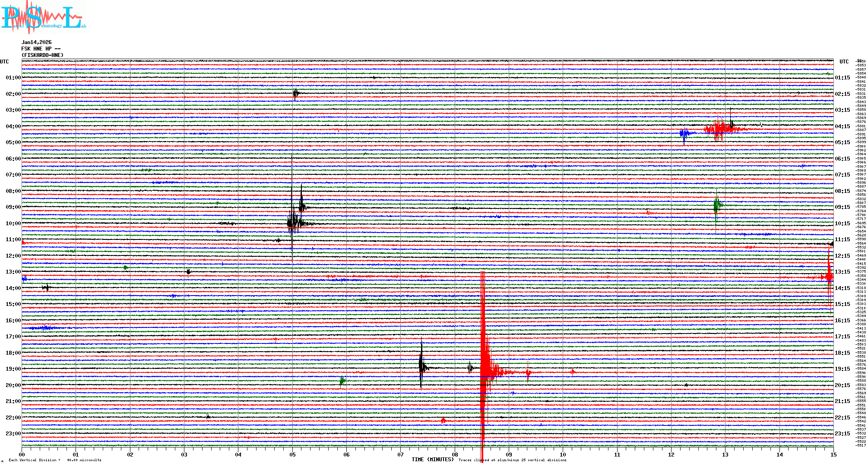The height and width of the screenshot is (466, 868).
Task: Click the small green event near minute 06
Action: click(x=342, y=381)
